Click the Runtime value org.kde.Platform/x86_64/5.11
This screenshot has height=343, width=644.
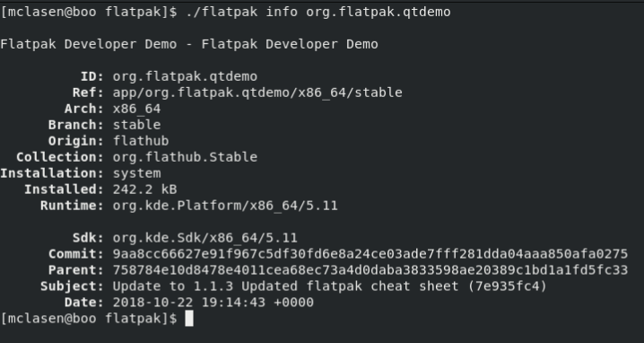225,206
